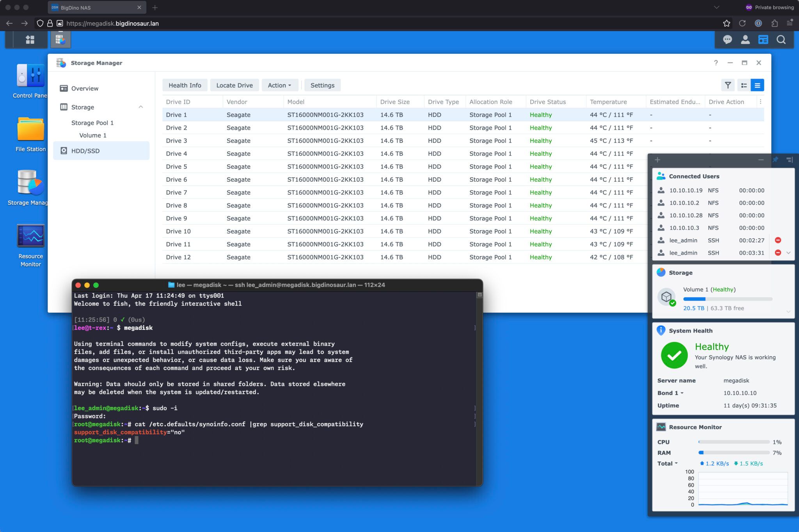Screen dimensions: 799x532
Task: Expand Storage widget chevron
Action: pyautogui.click(x=788, y=311)
